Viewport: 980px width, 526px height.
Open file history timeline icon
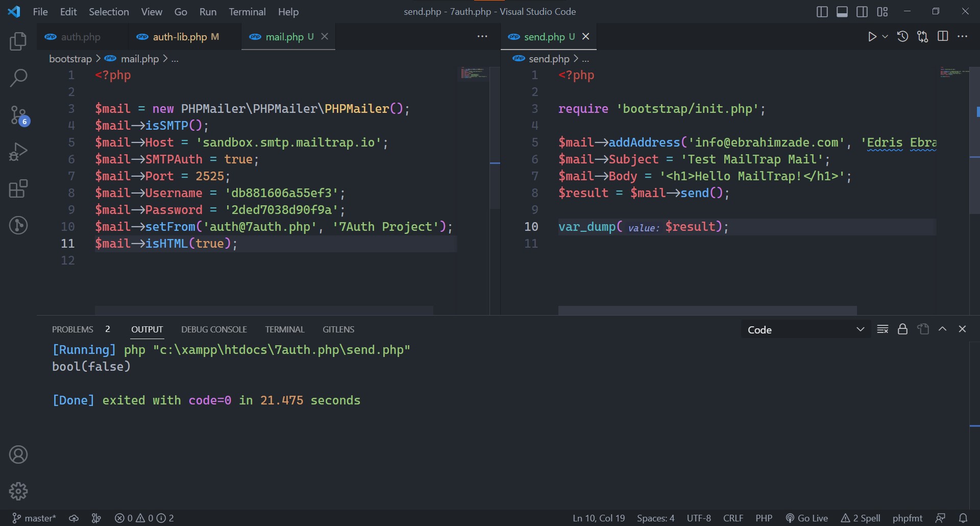[902, 37]
